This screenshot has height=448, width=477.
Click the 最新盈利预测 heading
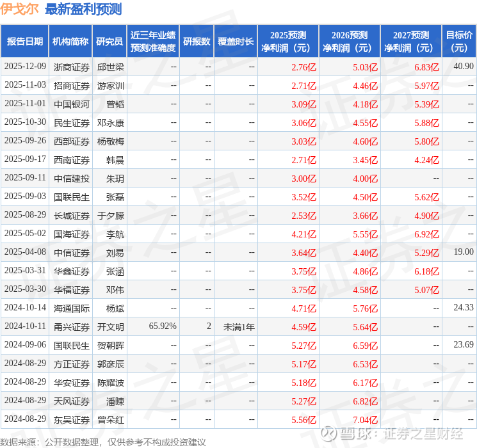(x=83, y=9)
